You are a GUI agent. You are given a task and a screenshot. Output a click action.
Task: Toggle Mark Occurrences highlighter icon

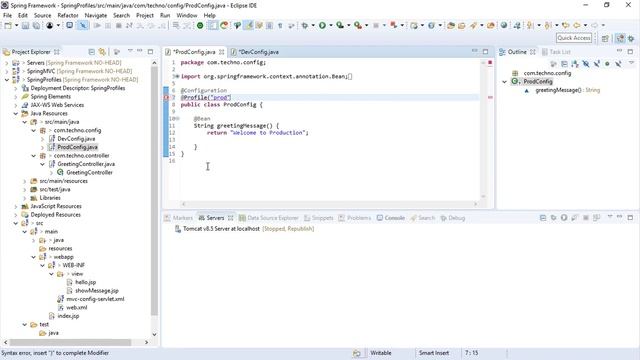click(248, 25)
